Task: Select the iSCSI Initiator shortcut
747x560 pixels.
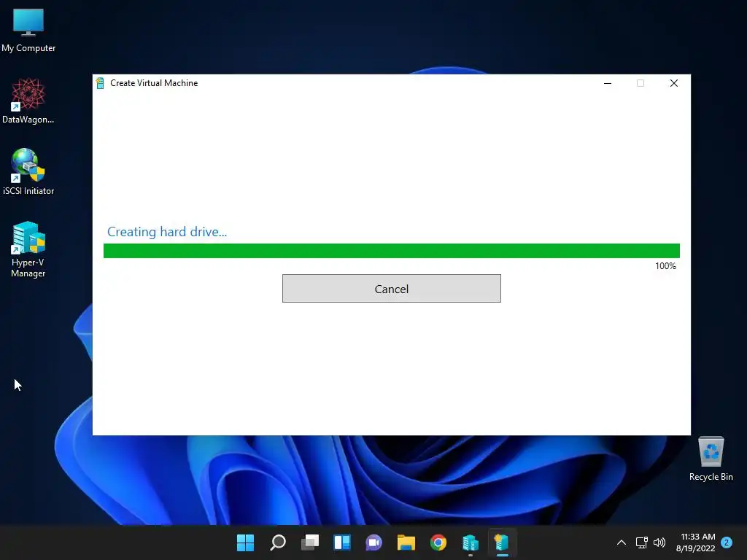Action: [28, 172]
